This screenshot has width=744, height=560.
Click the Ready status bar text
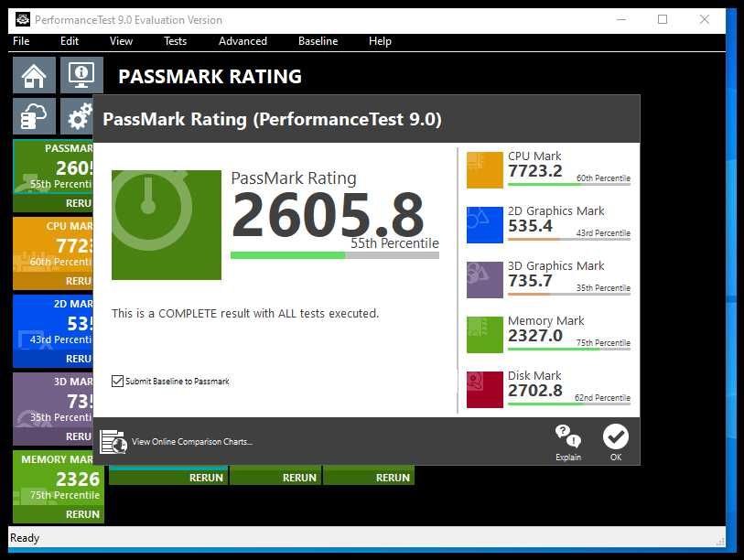point(25,538)
